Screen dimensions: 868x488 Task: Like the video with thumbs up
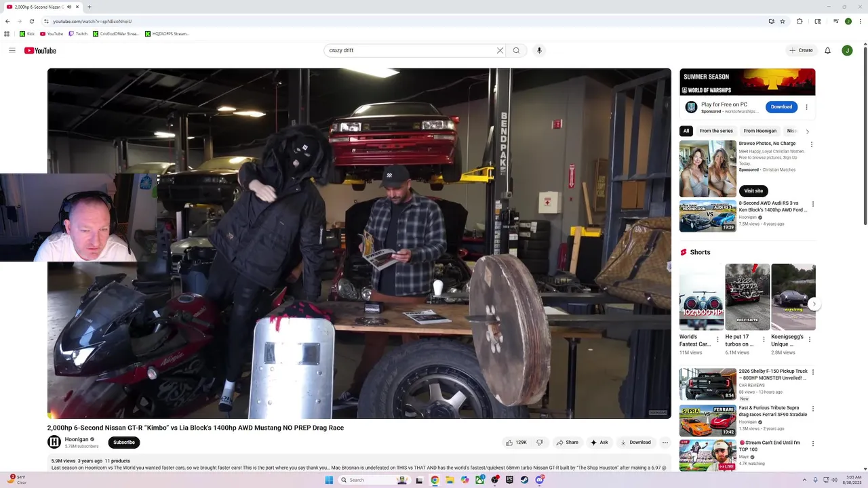516,443
